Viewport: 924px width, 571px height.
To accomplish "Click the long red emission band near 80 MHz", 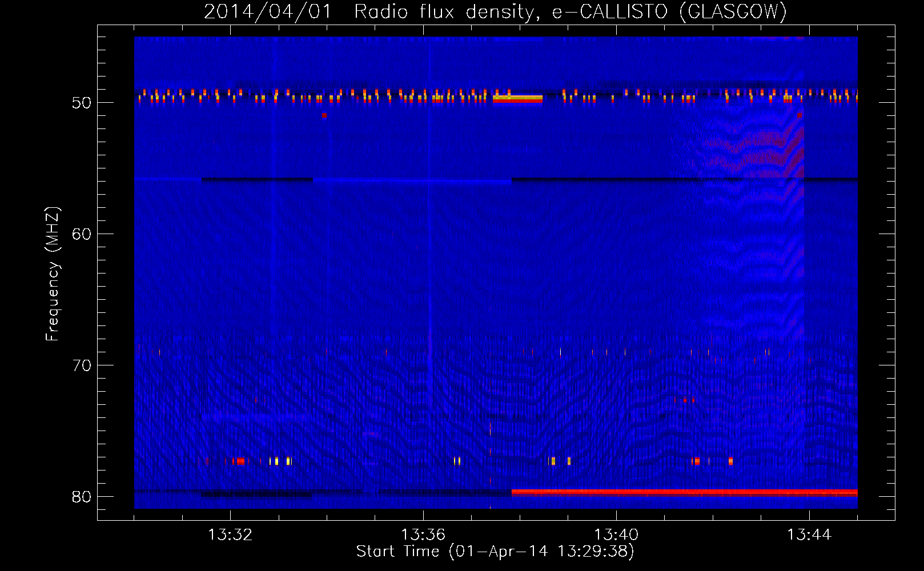I will pyautogui.click(x=684, y=492).
